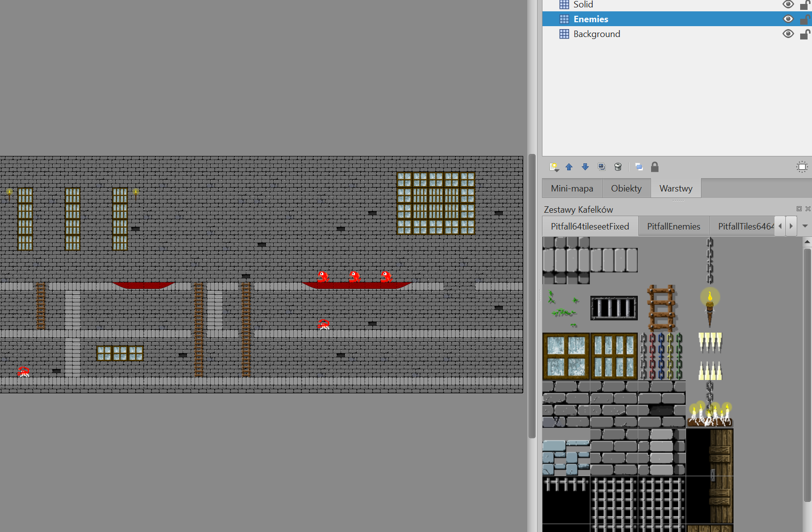Move selected layer up with arrow

(569, 167)
